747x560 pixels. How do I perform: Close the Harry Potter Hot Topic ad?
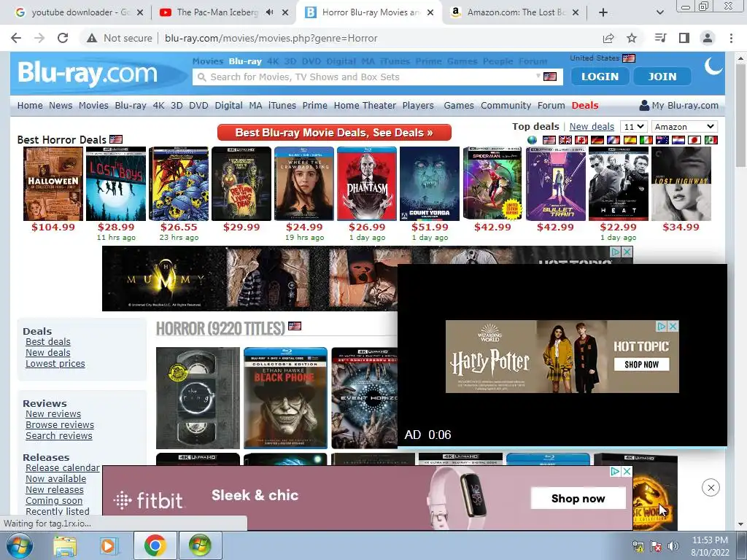[673, 326]
